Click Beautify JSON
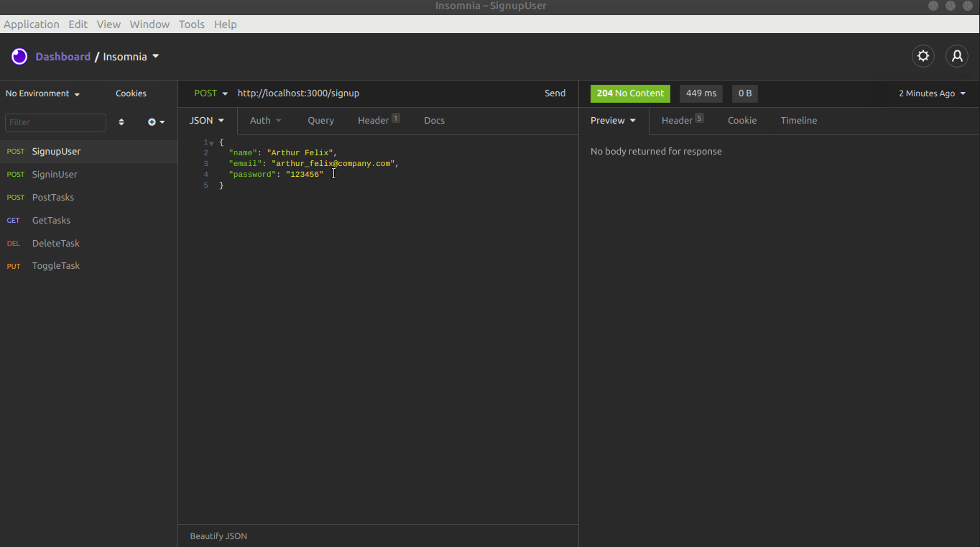Viewport: 980px width, 547px height. (x=218, y=536)
